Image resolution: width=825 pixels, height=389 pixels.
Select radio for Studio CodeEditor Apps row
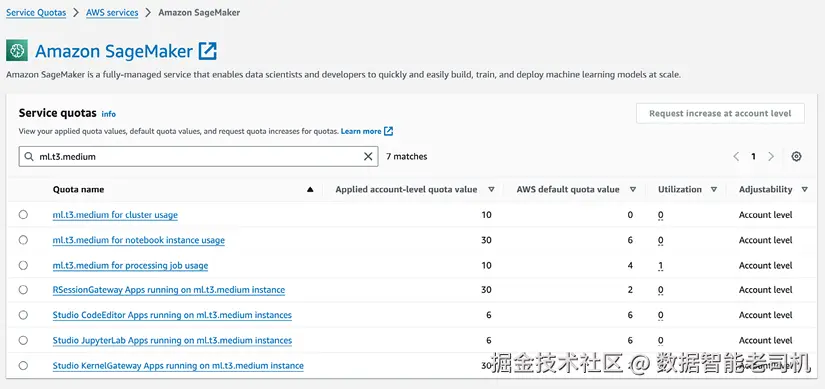coord(23,315)
